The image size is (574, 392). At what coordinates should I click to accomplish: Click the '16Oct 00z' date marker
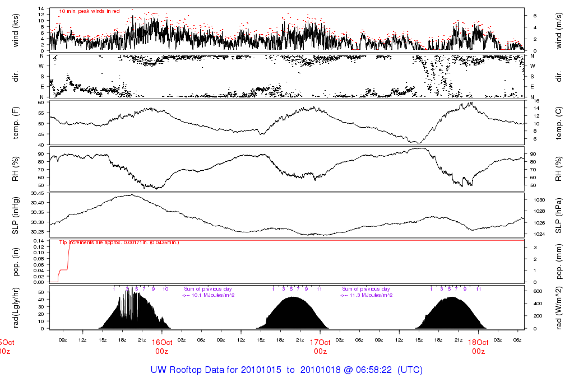point(162,347)
